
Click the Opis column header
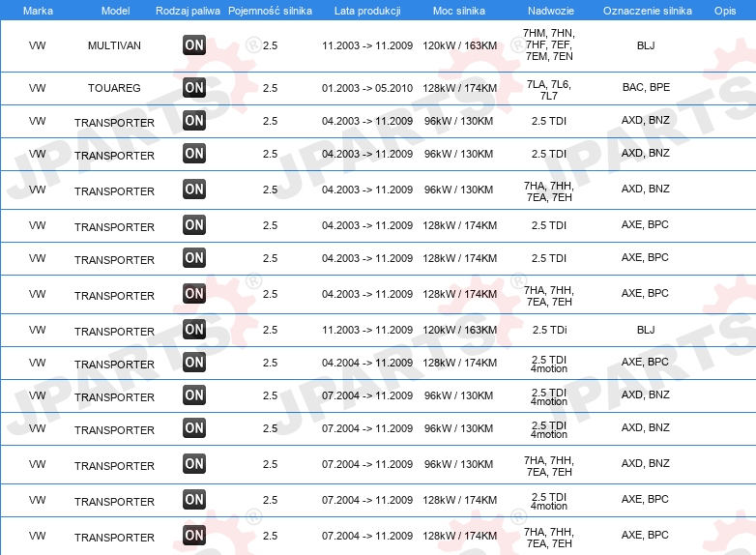pos(725,11)
